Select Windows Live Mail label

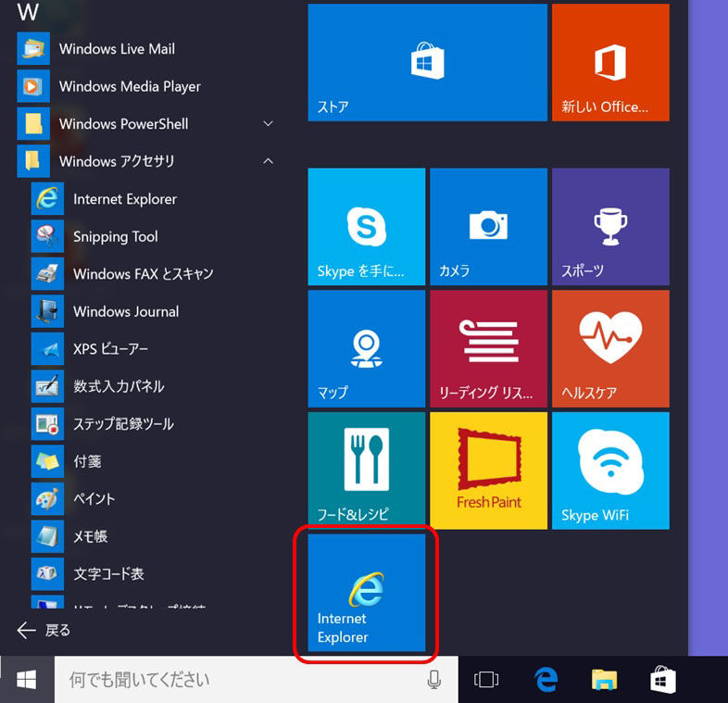pyautogui.click(x=117, y=49)
